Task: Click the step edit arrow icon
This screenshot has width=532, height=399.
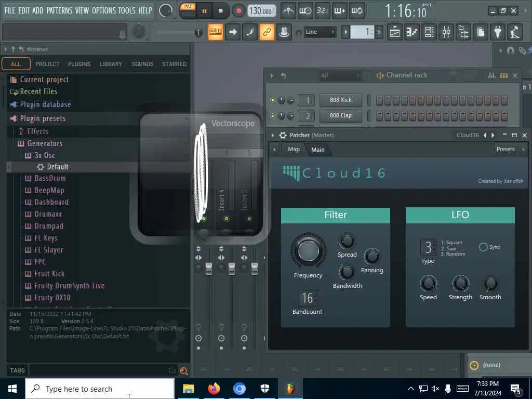Action: point(232,32)
